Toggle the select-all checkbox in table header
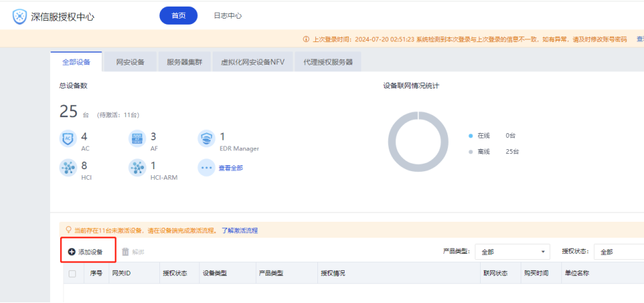 [x=73, y=273]
